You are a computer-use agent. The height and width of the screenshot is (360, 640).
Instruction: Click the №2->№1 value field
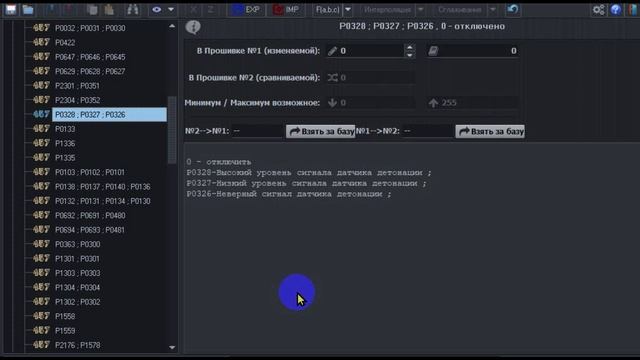257,131
